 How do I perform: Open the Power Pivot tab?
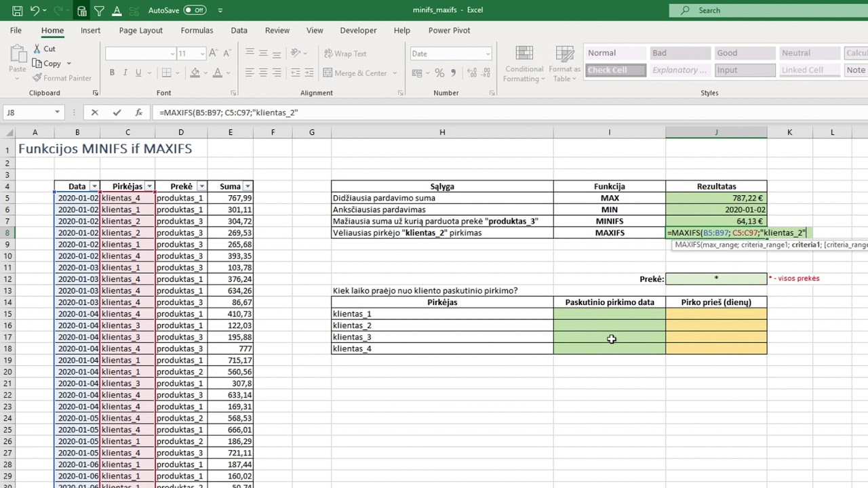coord(449,30)
